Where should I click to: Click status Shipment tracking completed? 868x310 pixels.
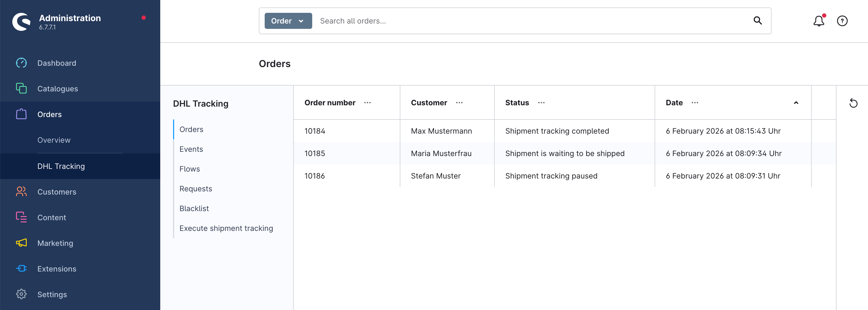point(557,131)
